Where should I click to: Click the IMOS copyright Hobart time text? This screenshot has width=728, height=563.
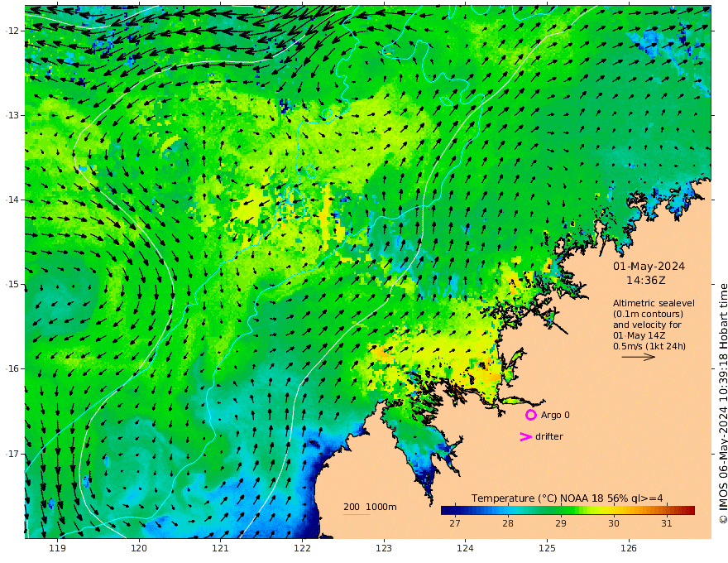pyautogui.click(x=723, y=403)
